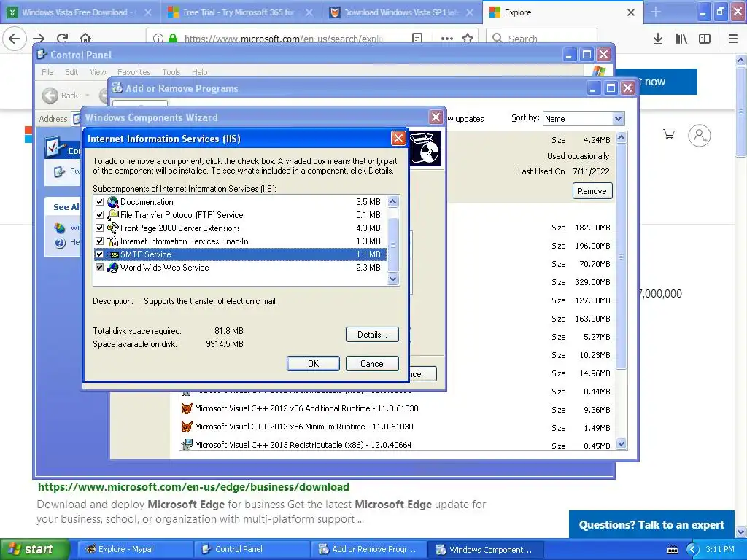
Task: Select Visual C++ 2013 Redistributable (x86) entry
Action: [303, 445]
